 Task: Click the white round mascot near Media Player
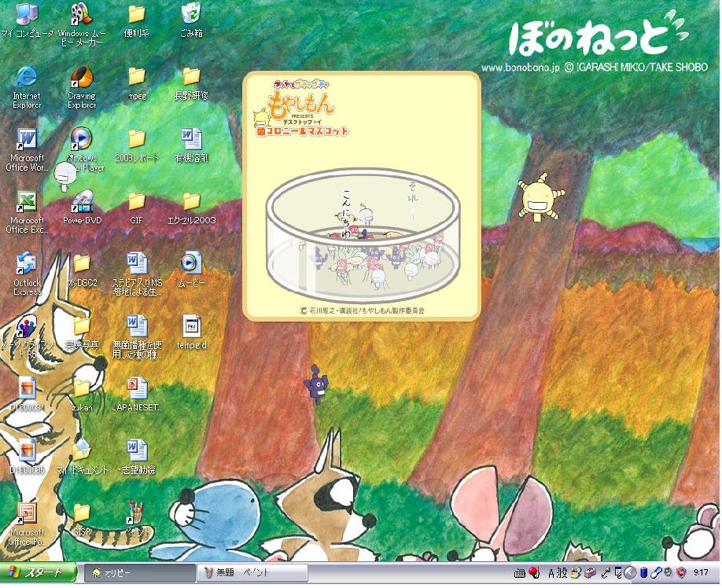tap(64, 176)
